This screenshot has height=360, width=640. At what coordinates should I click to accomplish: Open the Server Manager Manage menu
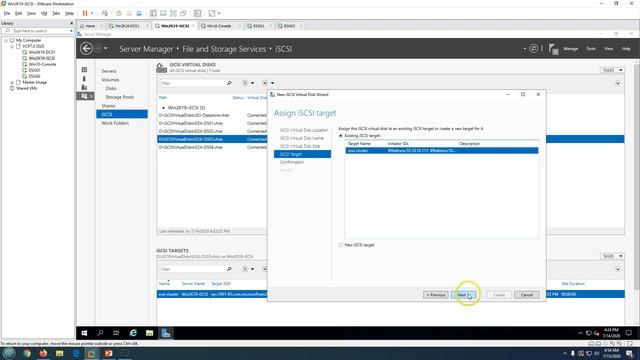pyautogui.click(x=571, y=49)
